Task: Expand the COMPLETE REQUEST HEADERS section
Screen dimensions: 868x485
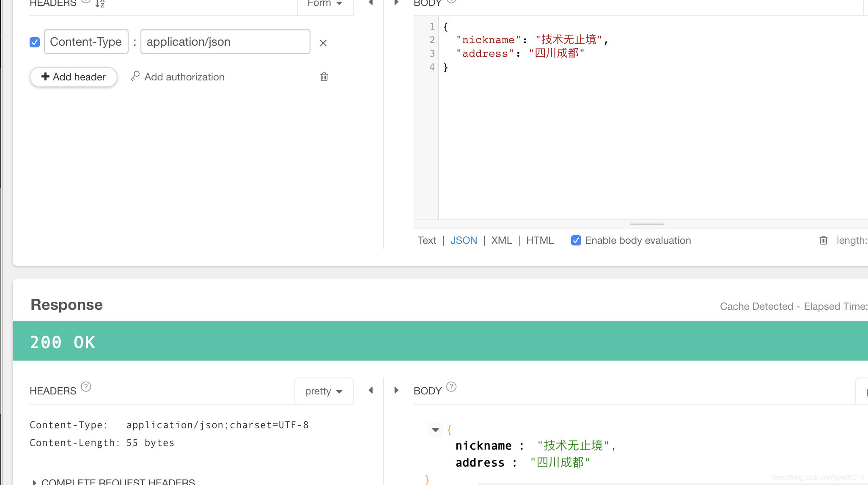Action: (x=113, y=482)
